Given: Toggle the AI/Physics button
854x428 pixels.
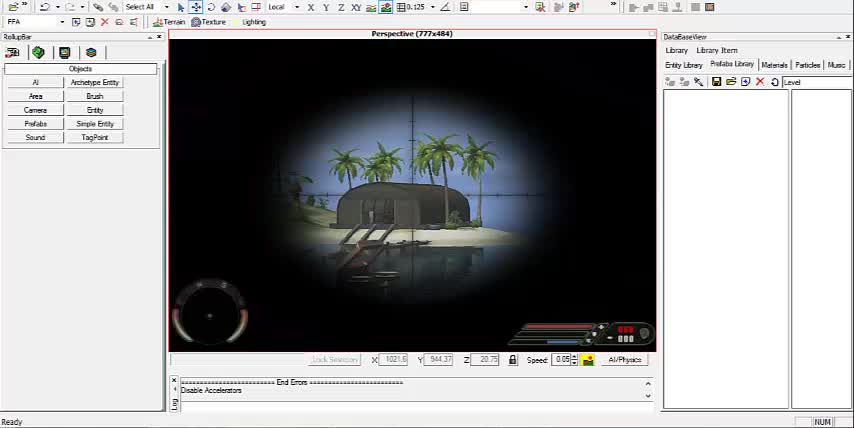Looking at the screenshot, I should click(625, 359).
